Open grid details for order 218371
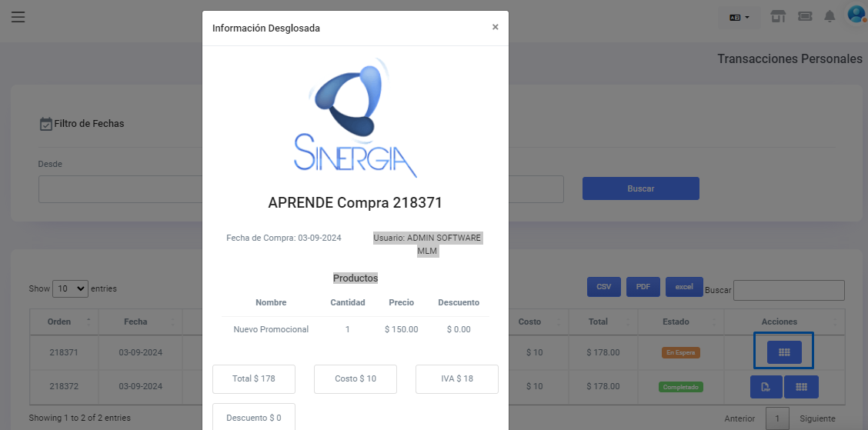 (784, 352)
